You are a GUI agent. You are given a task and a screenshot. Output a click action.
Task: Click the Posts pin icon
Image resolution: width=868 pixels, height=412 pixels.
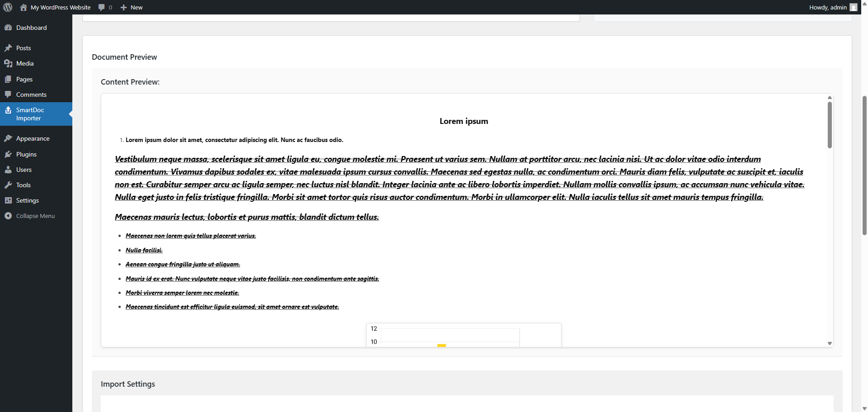click(x=8, y=48)
